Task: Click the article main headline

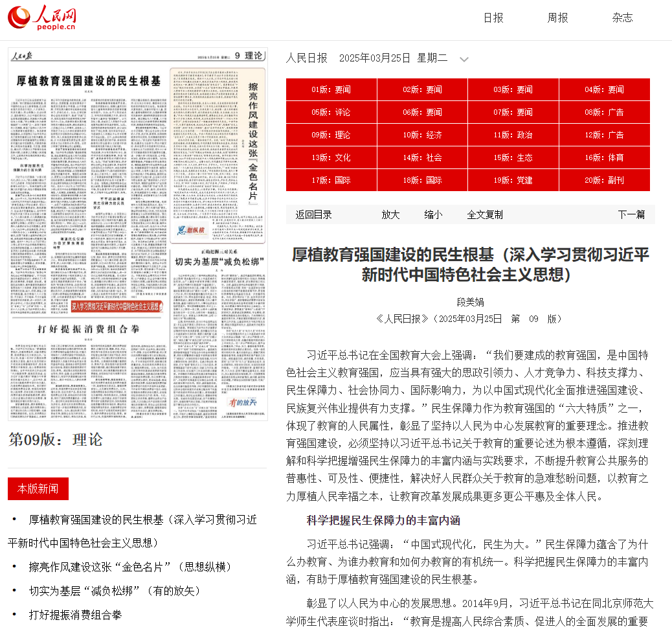Action: 470,265
